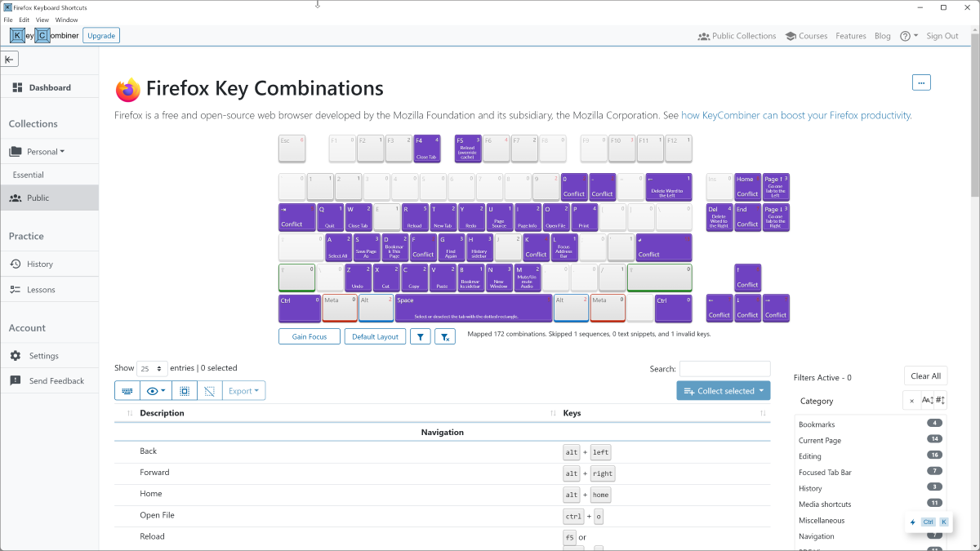Viewport: 980px width, 551px height.
Task: Collapse the sidebar with the arrow button
Action: tap(10, 59)
